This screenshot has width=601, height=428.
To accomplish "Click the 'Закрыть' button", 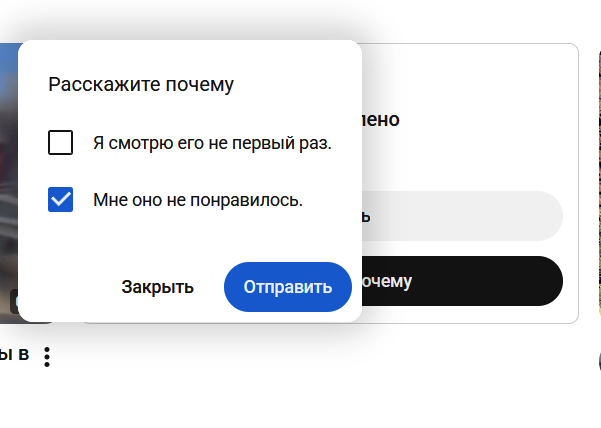I will click(158, 287).
